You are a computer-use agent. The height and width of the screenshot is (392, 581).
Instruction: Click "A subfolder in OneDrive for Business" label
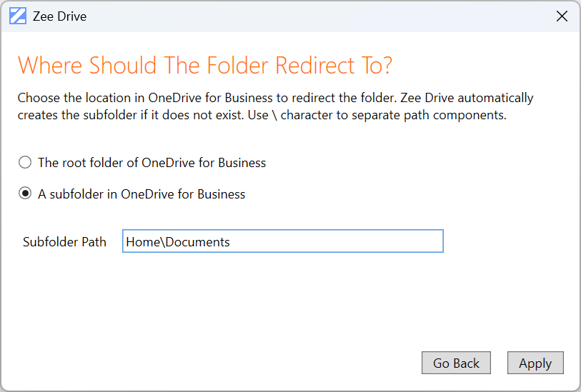141,194
